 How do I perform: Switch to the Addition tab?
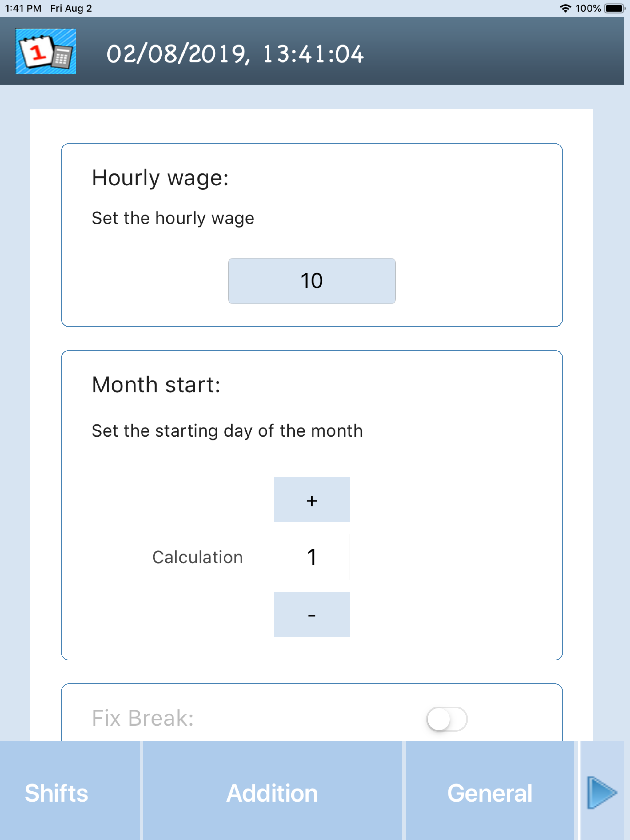(272, 793)
